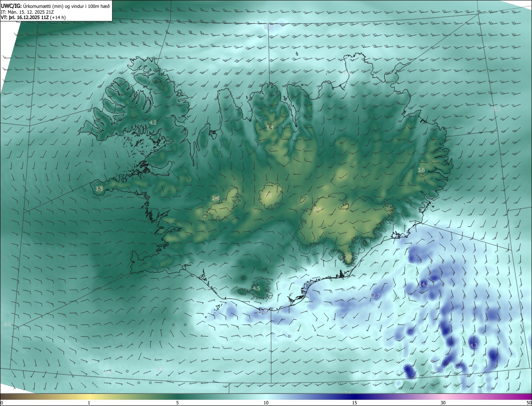Click the 3.4 value in north Iceland
The image size is (532, 406).
(x=270, y=127)
